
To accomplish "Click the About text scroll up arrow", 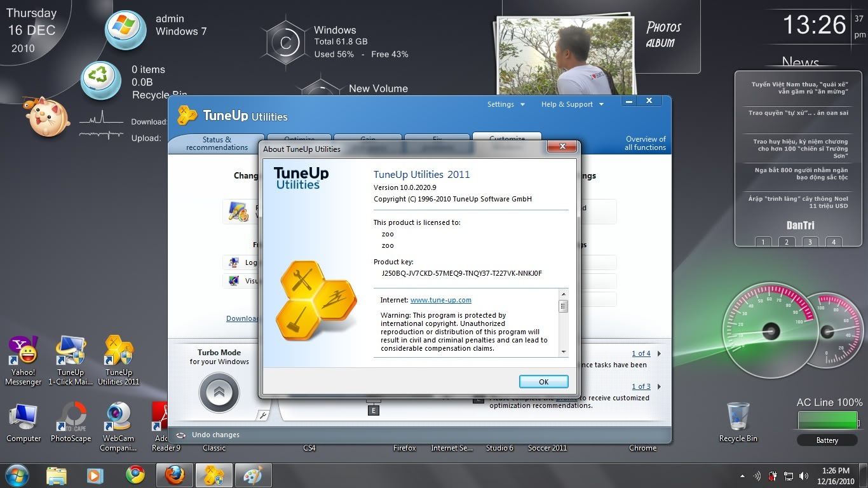I will [x=563, y=294].
